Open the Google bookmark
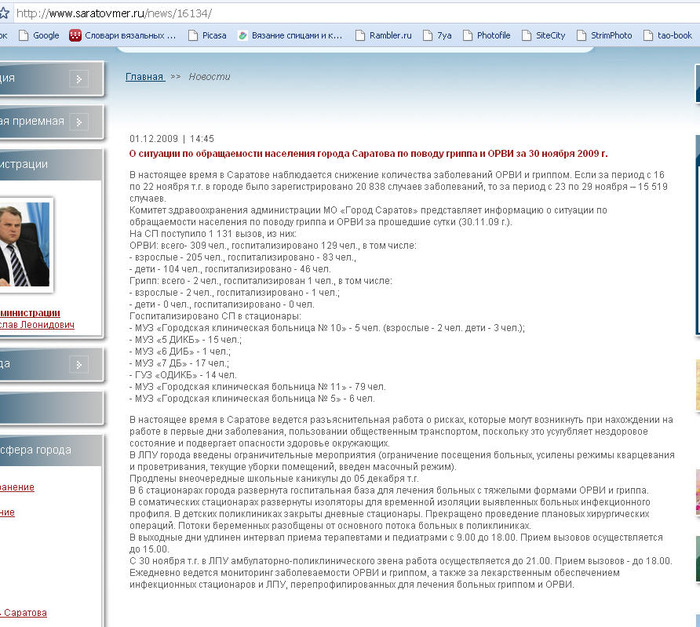 click(39, 35)
